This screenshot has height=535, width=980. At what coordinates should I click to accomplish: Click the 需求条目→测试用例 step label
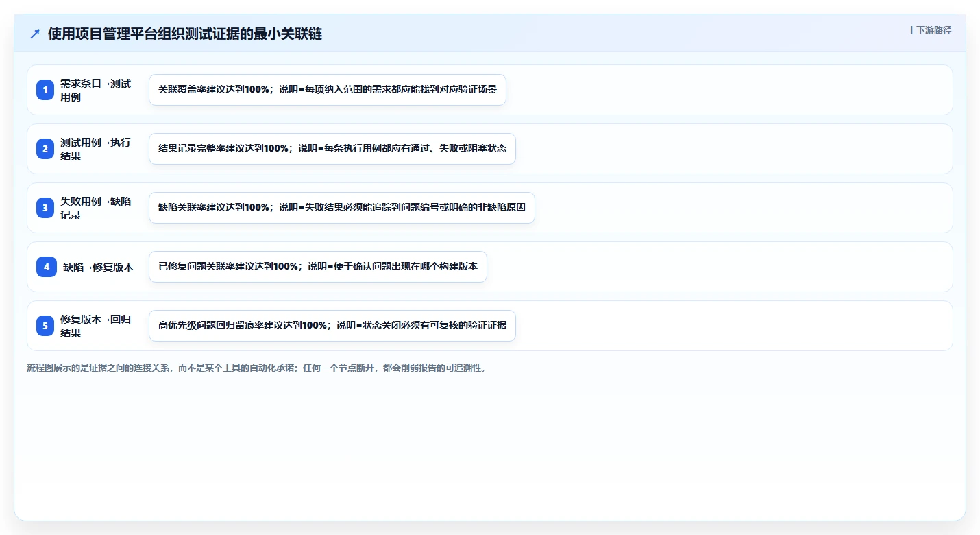pos(95,90)
